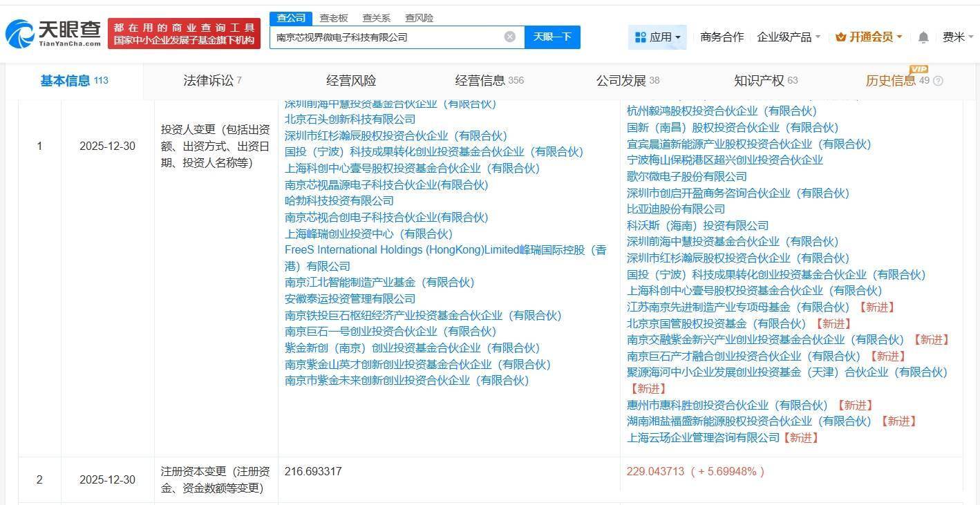This screenshot has height=505, width=980.
Task: Open 南京江北智能制造产业基金 link
Action: coord(379,283)
